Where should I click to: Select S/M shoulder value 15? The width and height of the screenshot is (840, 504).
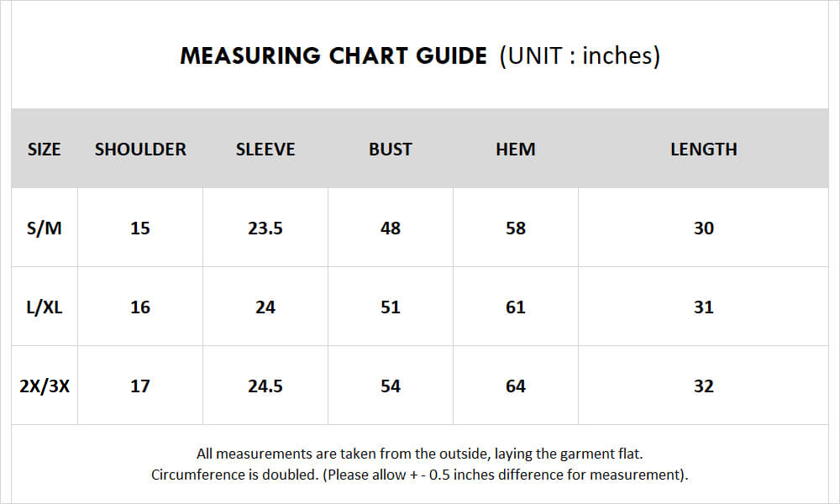tap(140, 228)
